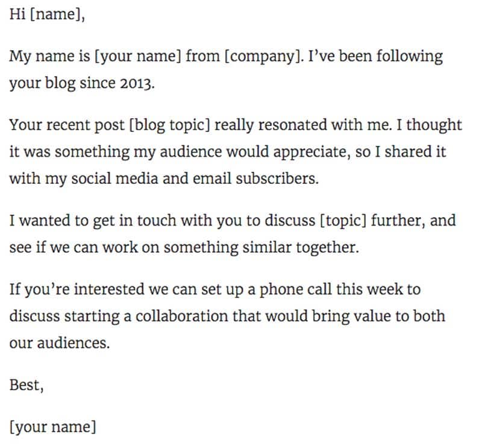
Task: Click the [blog topic] placeholder
Action: (x=170, y=125)
